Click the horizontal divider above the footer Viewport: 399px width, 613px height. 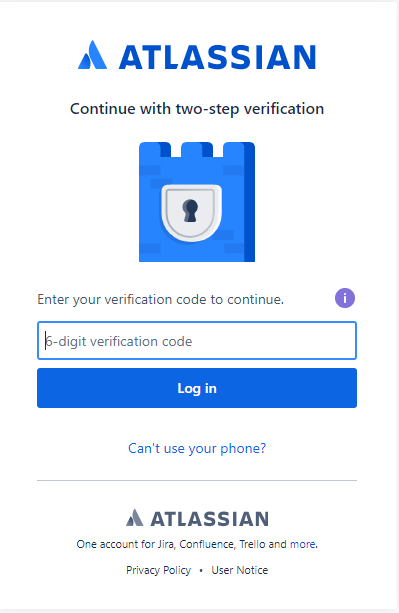[x=197, y=480]
